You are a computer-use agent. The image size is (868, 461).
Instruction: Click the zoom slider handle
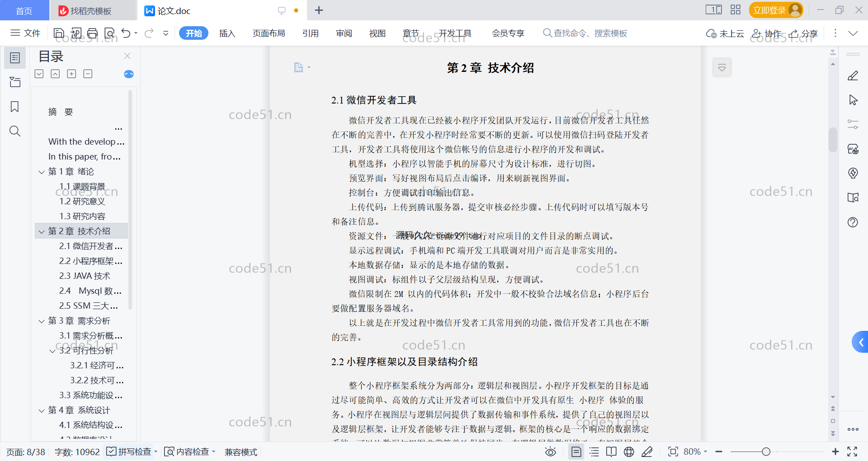point(766,452)
